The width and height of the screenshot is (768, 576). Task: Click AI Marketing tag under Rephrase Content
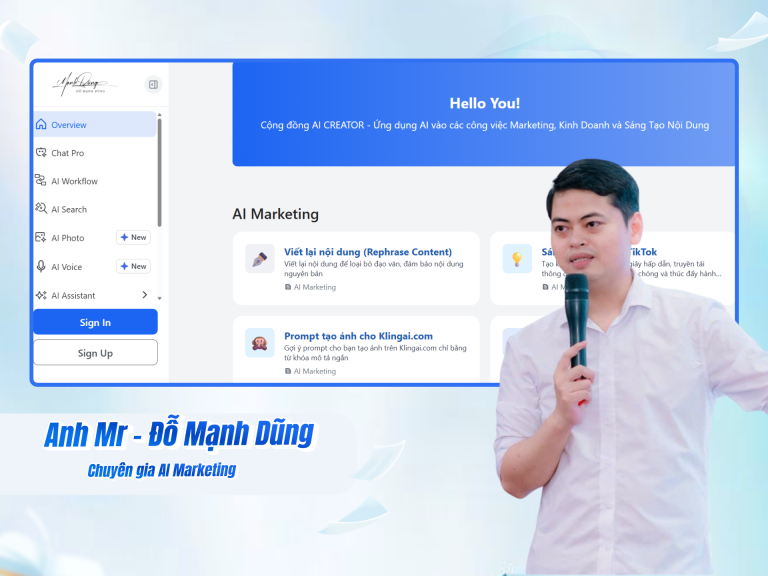click(x=311, y=287)
